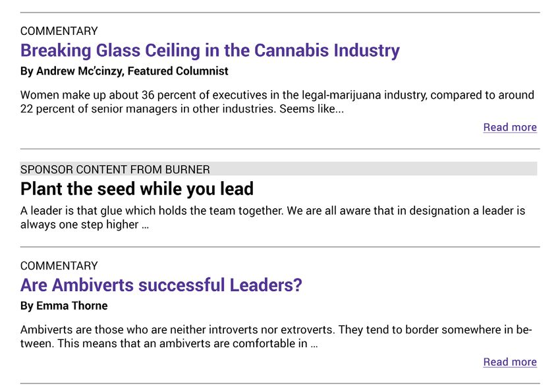
Task: Click the divider line below the cannabis article
Action: tap(280, 149)
